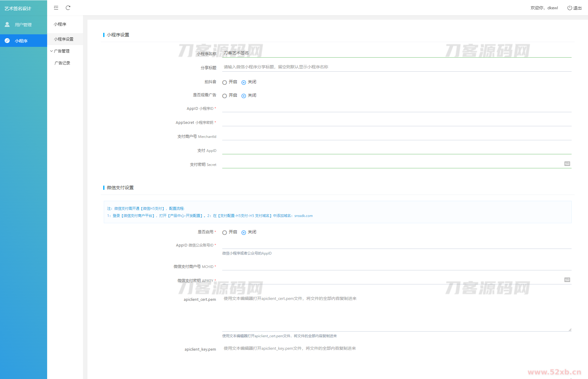Click the AppID 小程序ID input field
Screen dimensions: 588x379
tap(396, 108)
